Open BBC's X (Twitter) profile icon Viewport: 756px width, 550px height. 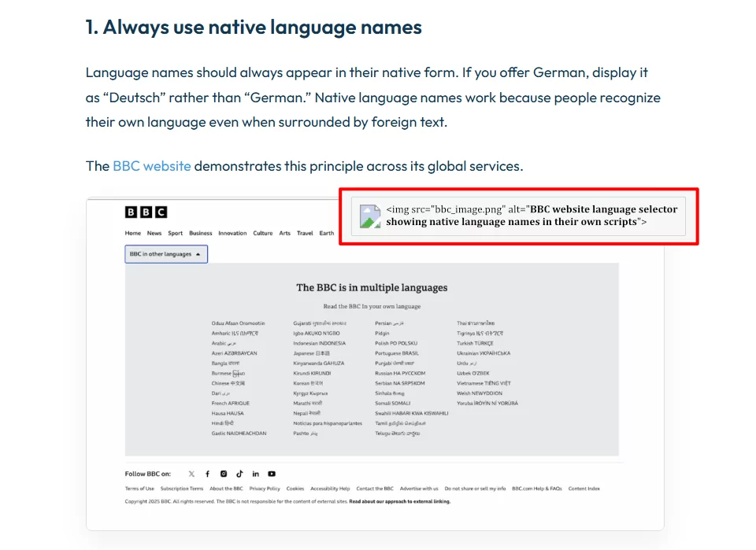(x=191, y=474)
